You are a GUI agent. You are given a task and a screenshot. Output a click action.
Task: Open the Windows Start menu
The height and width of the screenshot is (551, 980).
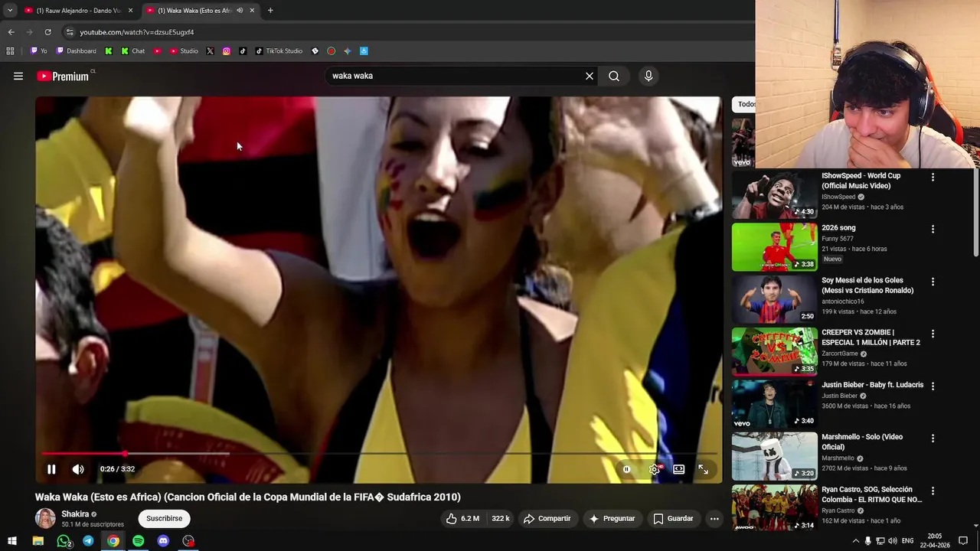click(11, 541)
